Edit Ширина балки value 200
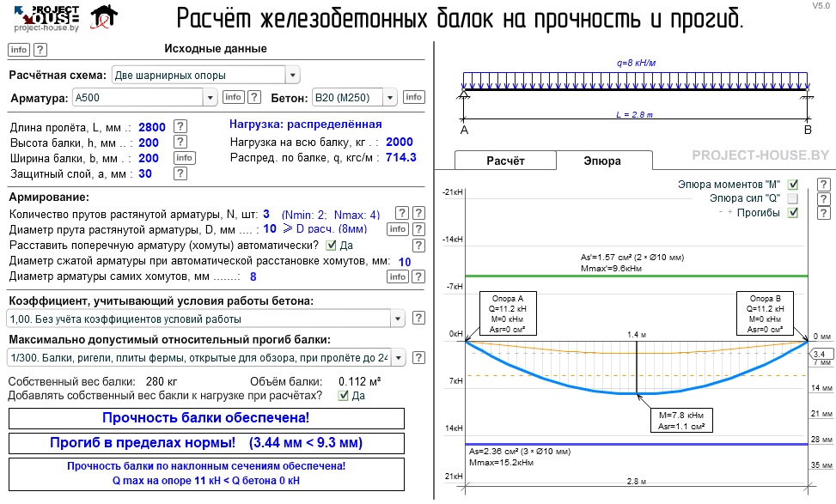836x504 pixels. tap(149, 158)
